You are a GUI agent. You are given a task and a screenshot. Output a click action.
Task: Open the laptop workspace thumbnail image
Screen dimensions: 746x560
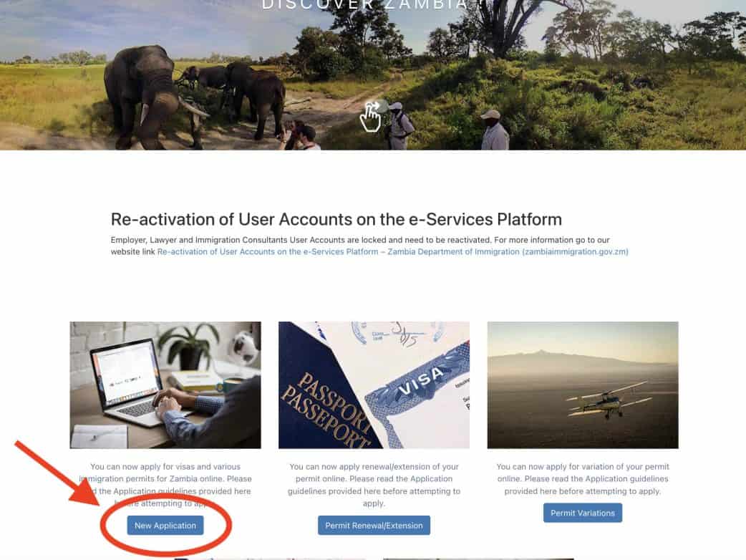click(x=165, y=385)
